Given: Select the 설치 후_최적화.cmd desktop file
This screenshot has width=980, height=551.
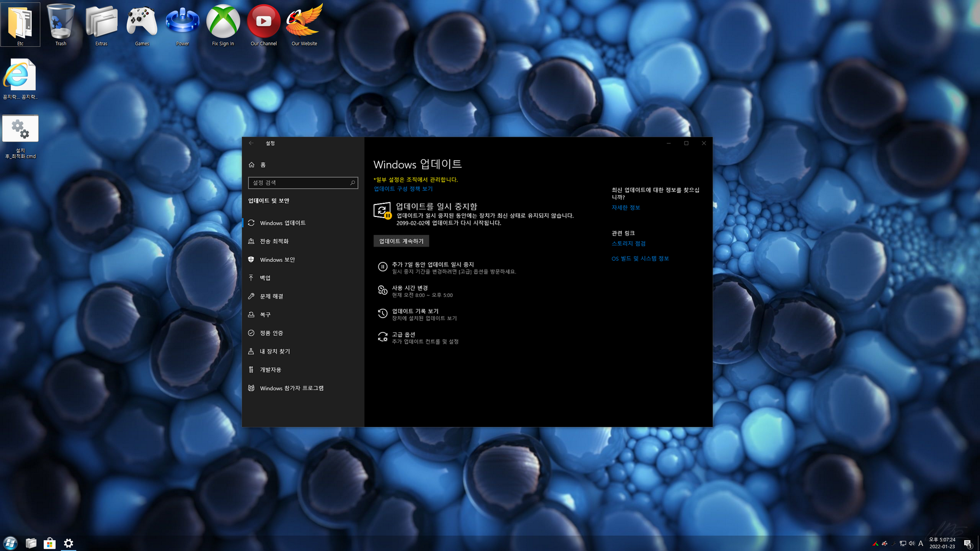Looking at the screenshot, I should [x=20, y=137].
